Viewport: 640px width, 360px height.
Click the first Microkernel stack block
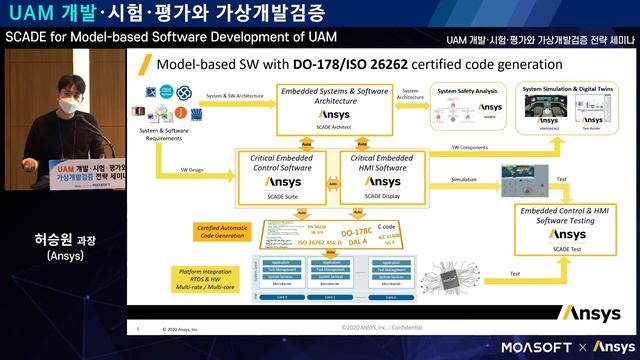point(282,272)
